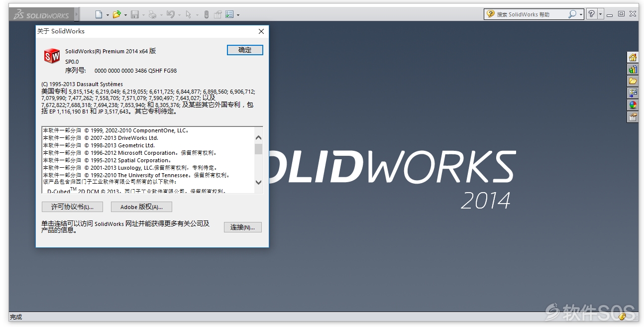Click the red SW icon in About dialog
Viewport: 644px width, 327px height.
click(52, 56)
